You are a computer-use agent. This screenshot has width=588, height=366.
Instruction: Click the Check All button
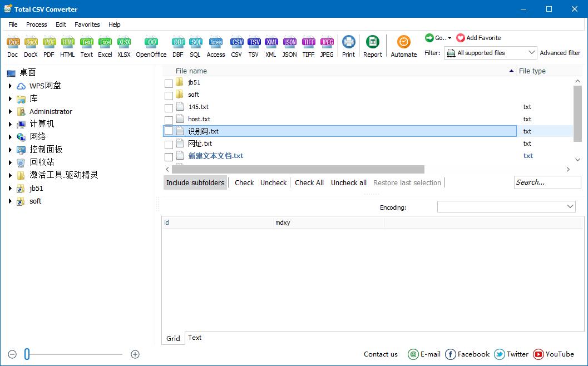pos(309,182)
